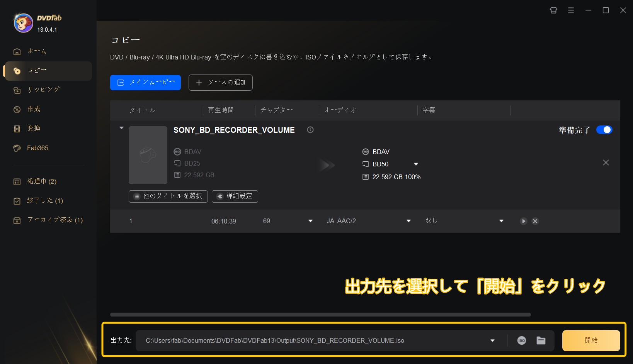Image resolution: width=633 pixels, height=364 pixels.
Task: Click SONY_BD_RECORDER_VOLUME title text
Action: click(234, 130)
